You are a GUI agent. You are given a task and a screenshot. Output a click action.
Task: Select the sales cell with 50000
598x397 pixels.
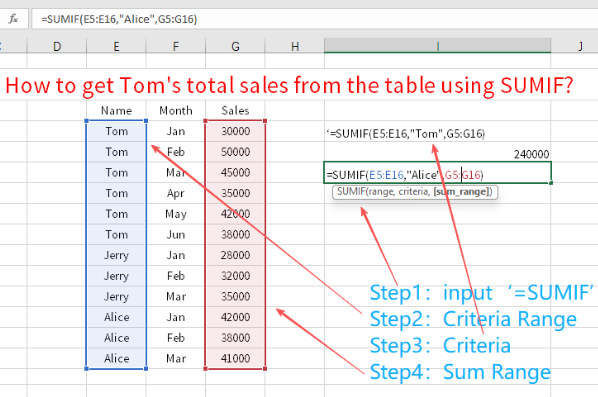point(235,152)
